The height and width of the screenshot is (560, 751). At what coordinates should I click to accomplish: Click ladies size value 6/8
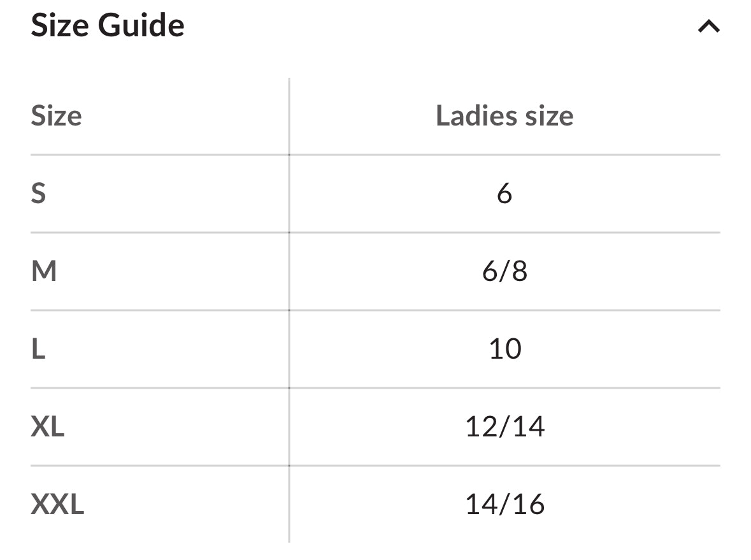click(504, 271)
